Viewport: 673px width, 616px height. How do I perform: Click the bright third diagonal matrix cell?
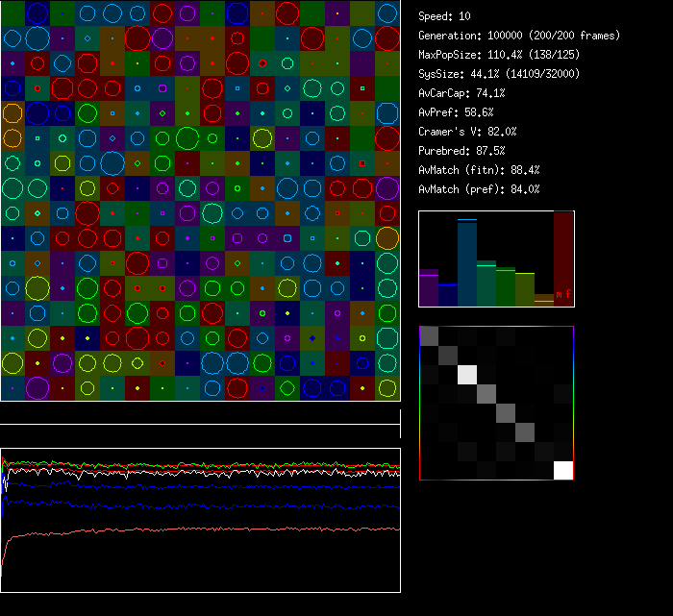(467, 374)
